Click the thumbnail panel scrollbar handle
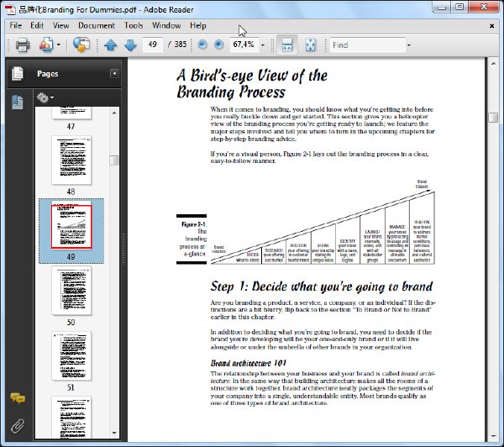Image resolution: width=504 pixels, height=447 pixels. pyautogui.click(x=114, y=160)
